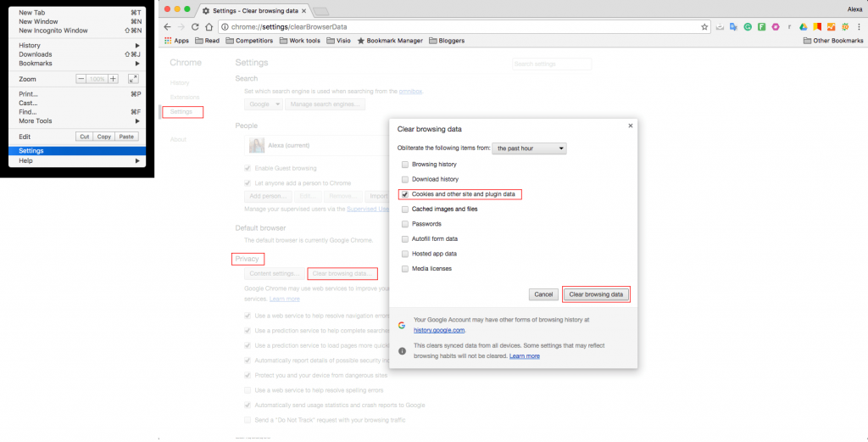Click the Clear browsing data confirm button
The height and width of the screenshot is (442, 868).
pyautogui.click(x=596, y=294)
